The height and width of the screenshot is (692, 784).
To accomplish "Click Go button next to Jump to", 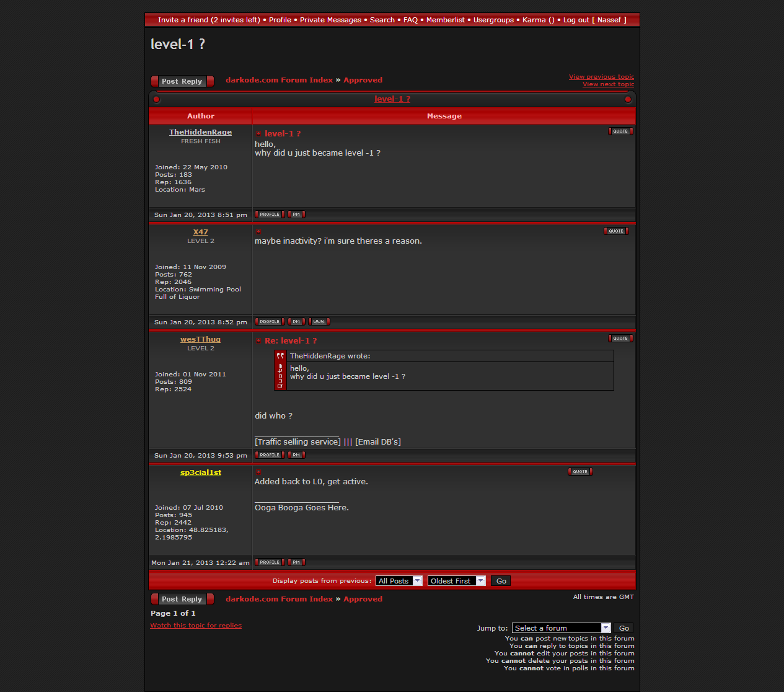I will point(623,628).
